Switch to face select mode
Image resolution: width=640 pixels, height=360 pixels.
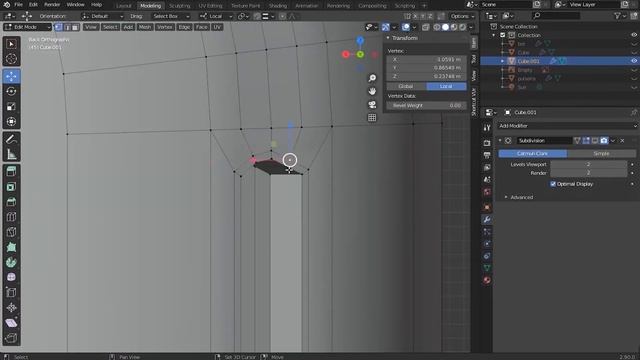75,27
